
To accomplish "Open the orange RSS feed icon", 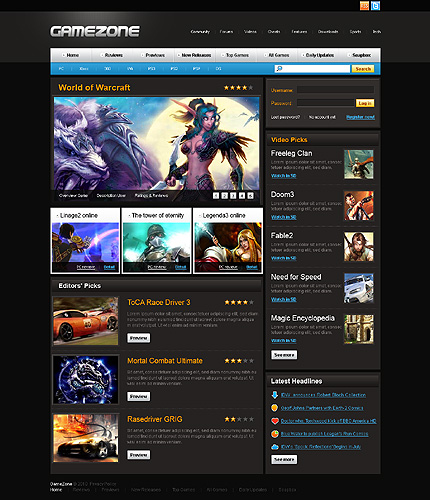I will (x=364, y=6).
